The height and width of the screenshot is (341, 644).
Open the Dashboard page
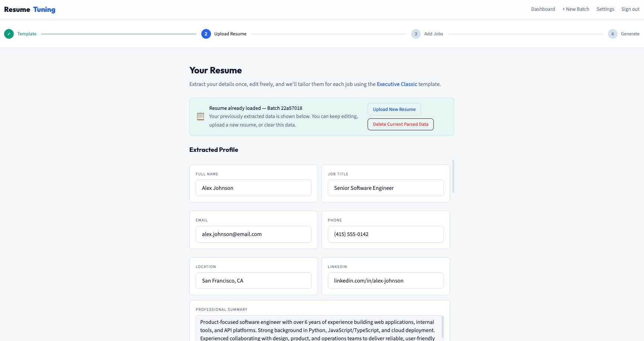[543, 9]
